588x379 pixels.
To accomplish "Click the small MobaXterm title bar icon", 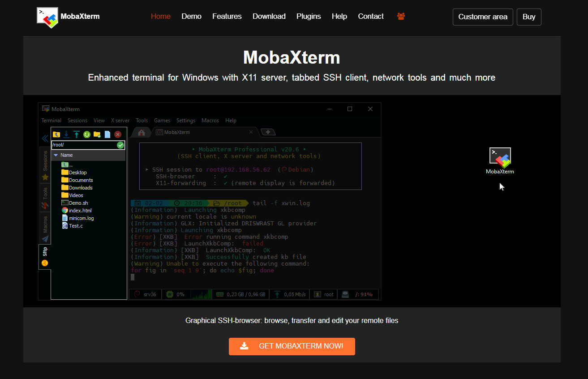I will 45,109.
